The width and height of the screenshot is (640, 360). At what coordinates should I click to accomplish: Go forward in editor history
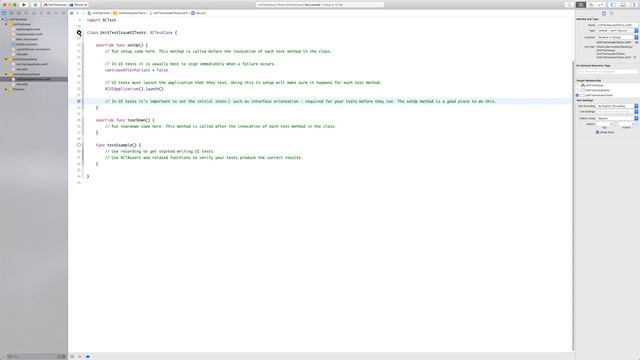(83, 13)
